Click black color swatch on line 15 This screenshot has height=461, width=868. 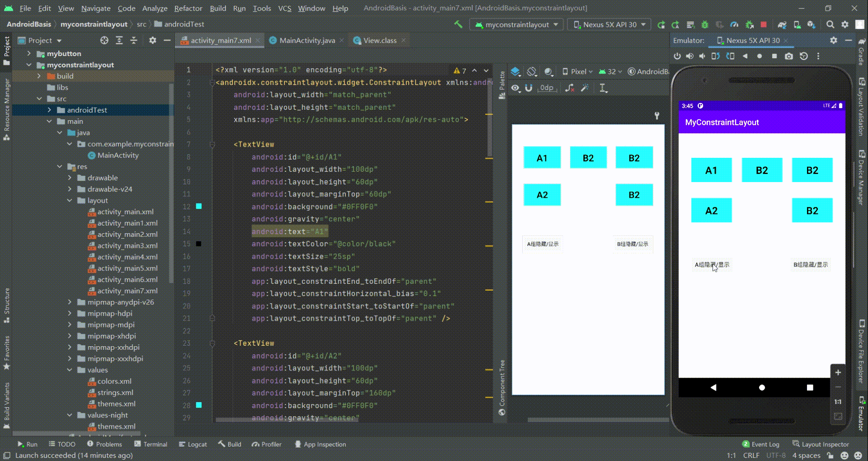coord(199,244)
